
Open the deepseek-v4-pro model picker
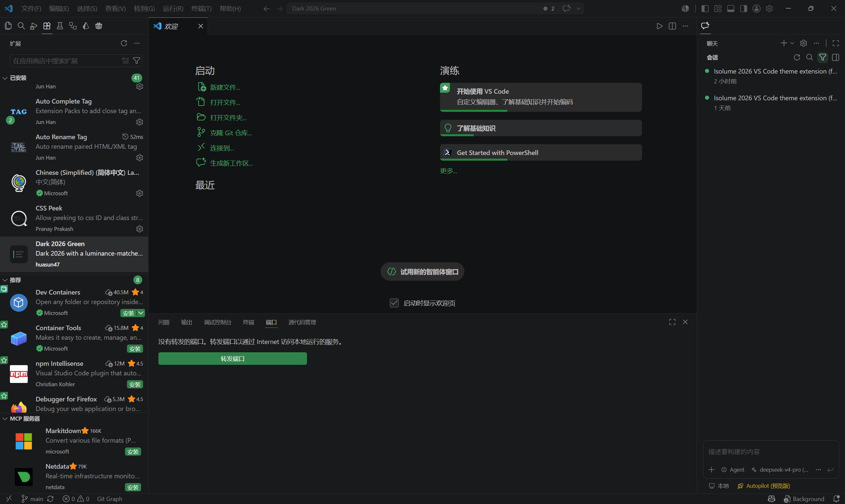(779, 470)
